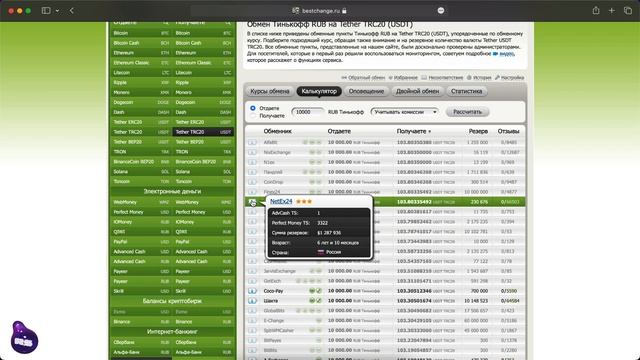
Task: Switch to Оповещение tab
Action: [366, 91]
